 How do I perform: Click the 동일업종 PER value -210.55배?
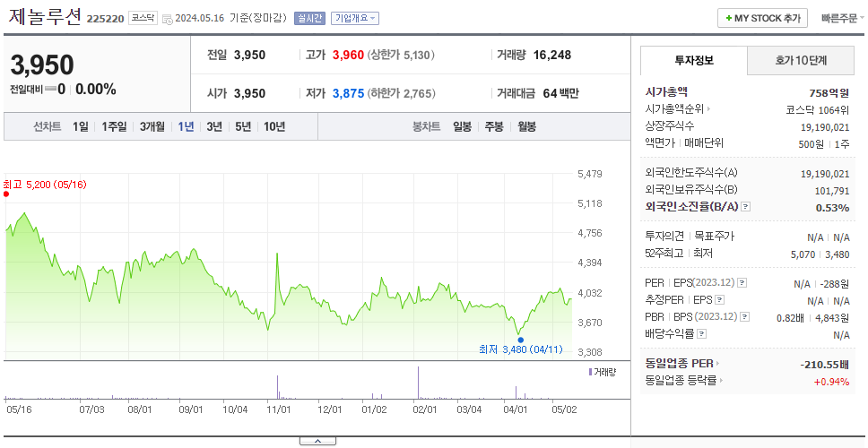(x=825, y=365)
